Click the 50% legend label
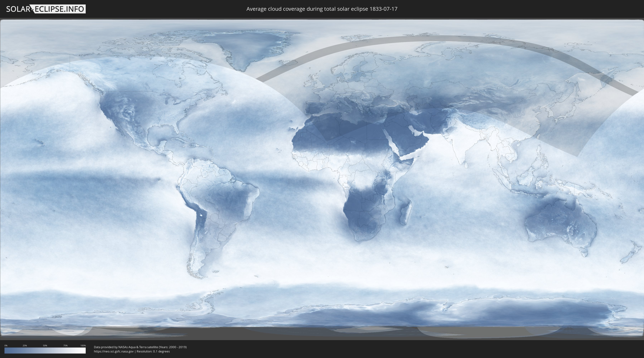The height and width of the screenshot is (358, 644). [x=45, y=345]
